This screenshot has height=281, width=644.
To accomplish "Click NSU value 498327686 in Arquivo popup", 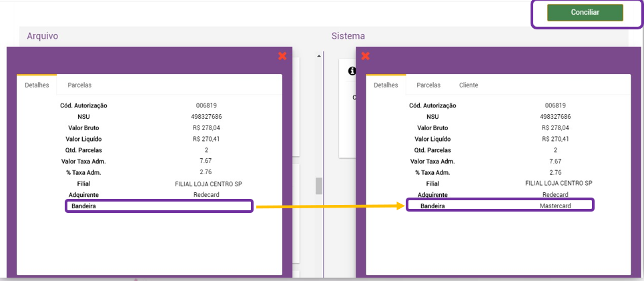I will (206, 116).
